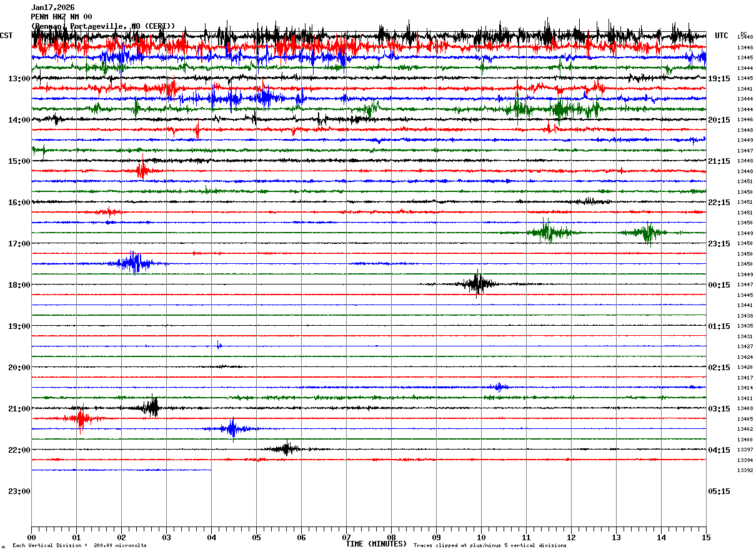Click the DC value 13427
The height and width of the screenshot is (554, 756).
tap(745, 346)
